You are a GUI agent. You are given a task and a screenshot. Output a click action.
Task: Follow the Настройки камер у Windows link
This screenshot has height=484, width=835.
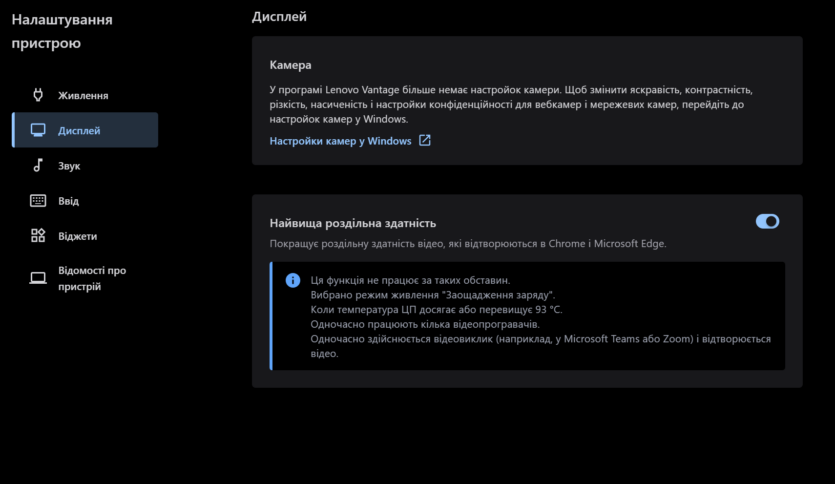[340, 141]
